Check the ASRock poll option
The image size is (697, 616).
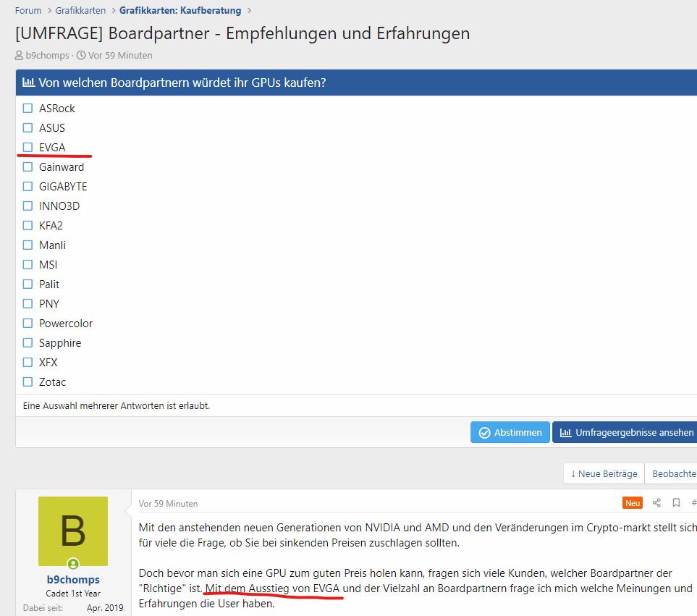pyautogui.click(x=28, y=109)
